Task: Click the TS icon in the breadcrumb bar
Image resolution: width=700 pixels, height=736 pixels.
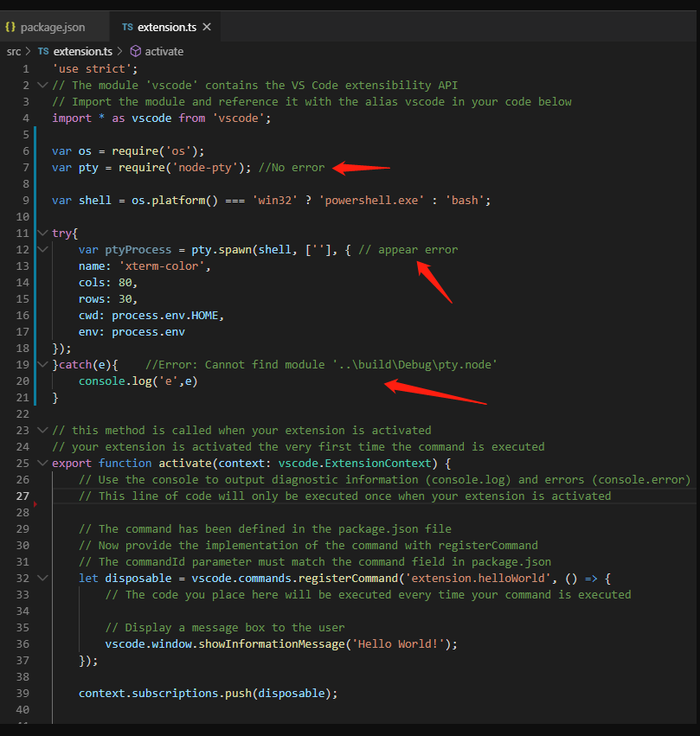Action: (x=42, y=51)
